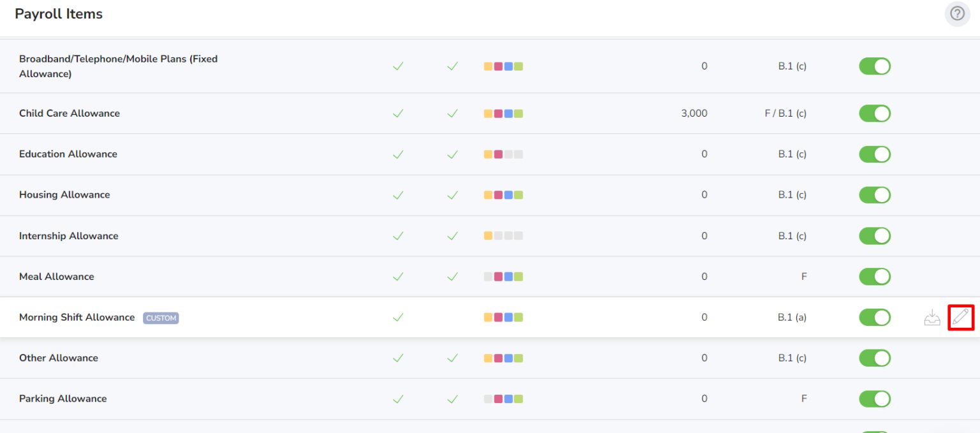Select the Broadband/Telephone/Mobile Plans item name
This screenshot has height=433, width=980.
click(x=118, y=66)
